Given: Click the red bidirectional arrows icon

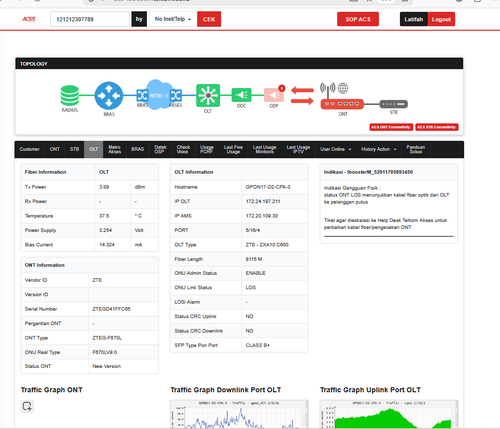Looking at the screenshot, I should 302,95.
